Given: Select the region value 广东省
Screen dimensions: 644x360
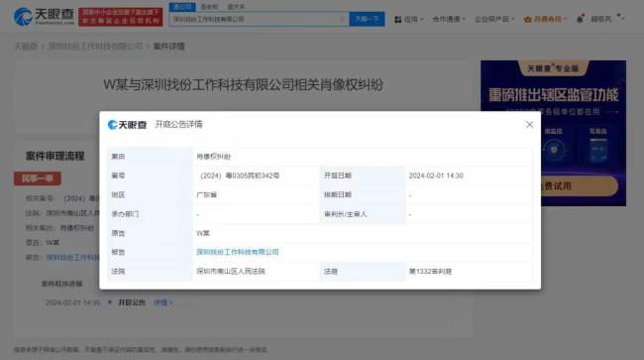Looking at the screenshot, I should [207, 194].
